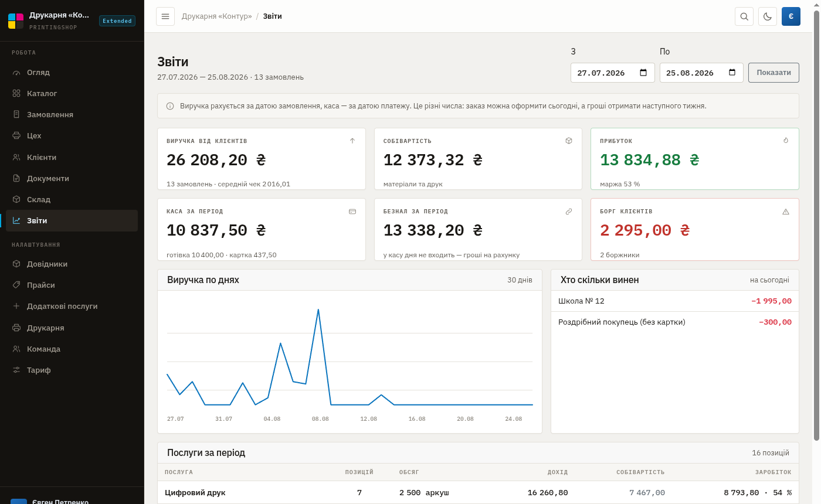821x504 pixels.
Task: Click the Замовлення document icon in sidebar
Action: point(16,115)
